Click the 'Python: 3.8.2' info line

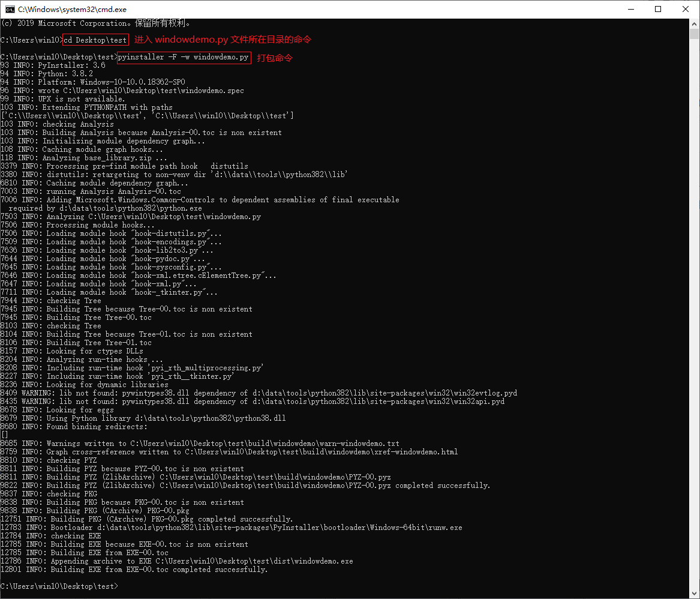(x=47, y=74)
